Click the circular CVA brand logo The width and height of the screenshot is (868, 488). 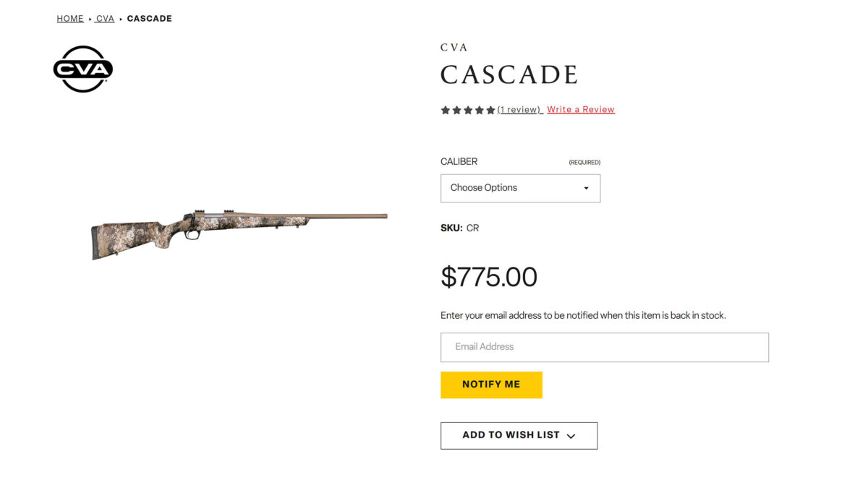(83, 69)
